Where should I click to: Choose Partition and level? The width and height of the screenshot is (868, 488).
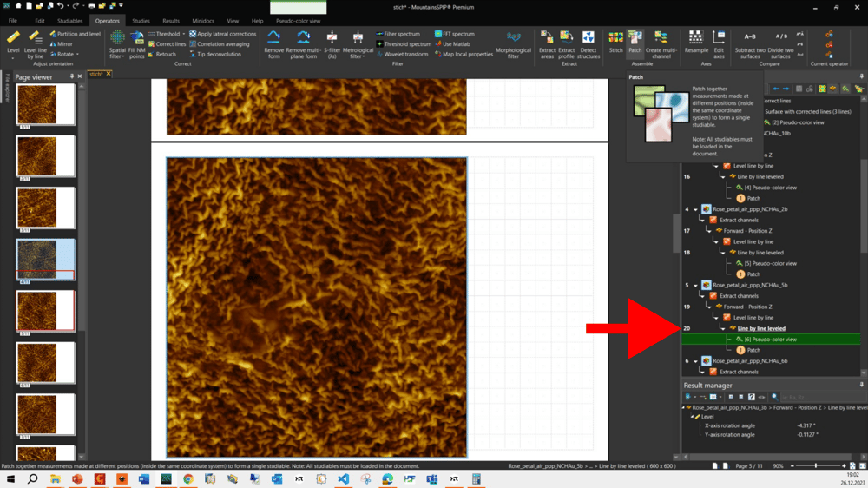coord(76,34)
